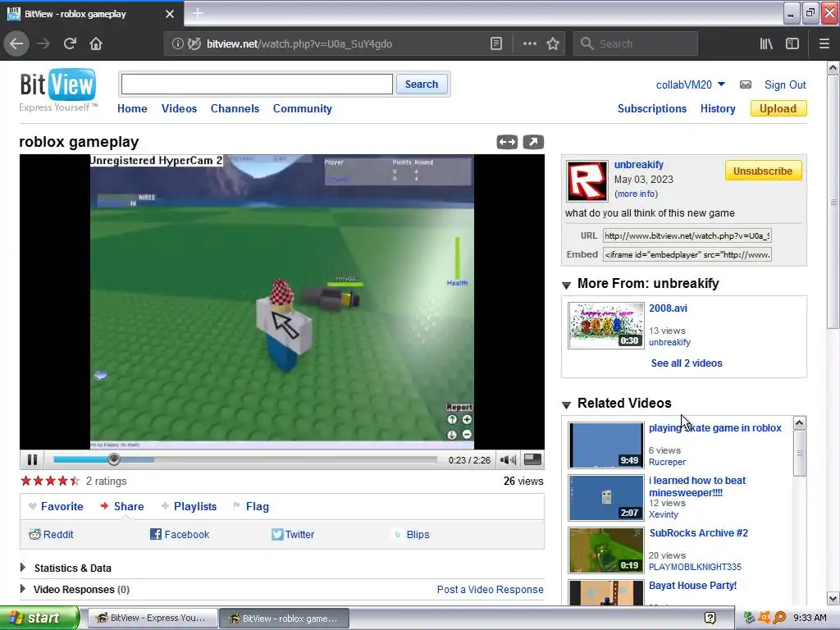Collapse the Related Videos section
This screenshot has width=840, height=630.
566,404
